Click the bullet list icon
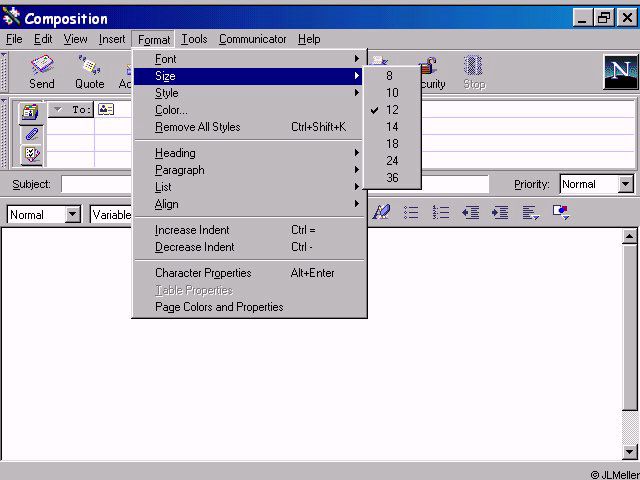The height and width of the screenshot is (480, 640). (x=411, y=212)
